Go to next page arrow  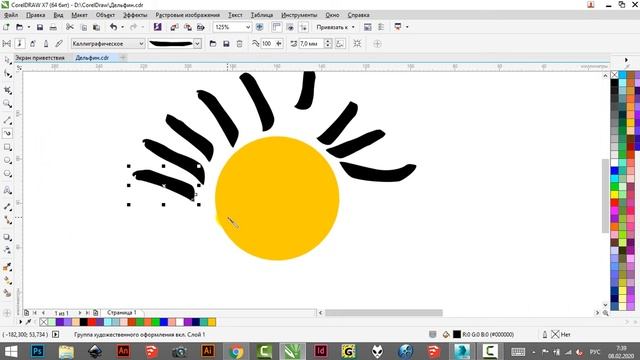pos(80,313)
